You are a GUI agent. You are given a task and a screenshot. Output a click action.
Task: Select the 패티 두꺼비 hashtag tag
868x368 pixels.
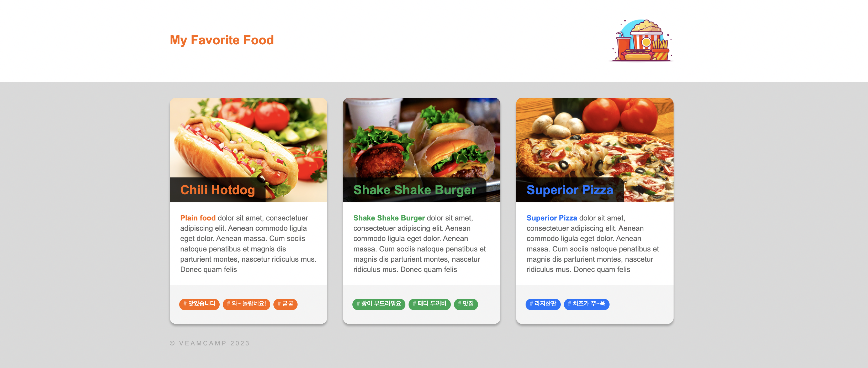(x=429, y=304)
